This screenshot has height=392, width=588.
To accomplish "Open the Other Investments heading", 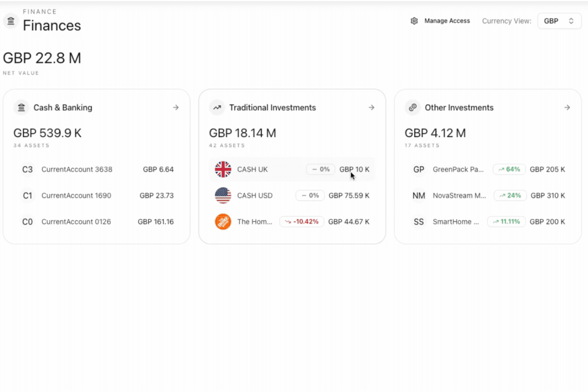I will click(x=459, y=108).
